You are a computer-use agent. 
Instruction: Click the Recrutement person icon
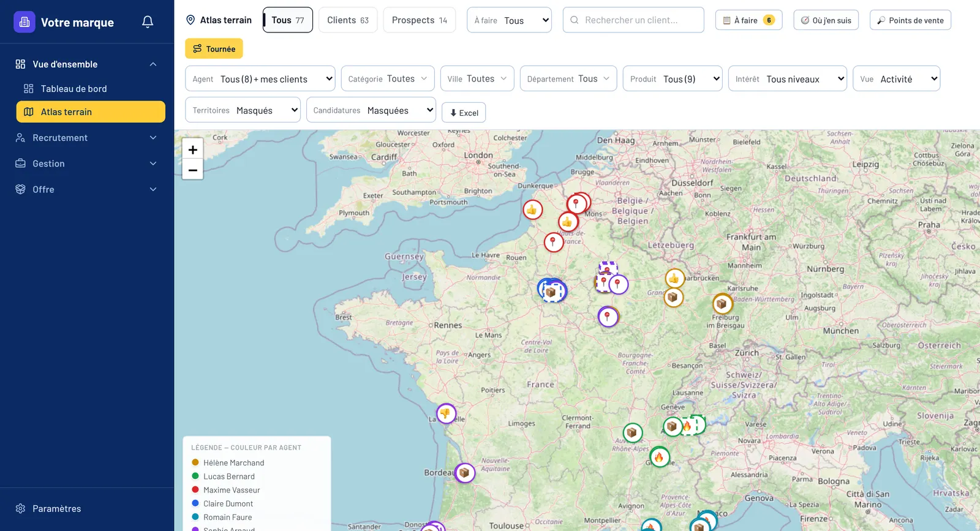pyautogui.click(x=20, y=138)
